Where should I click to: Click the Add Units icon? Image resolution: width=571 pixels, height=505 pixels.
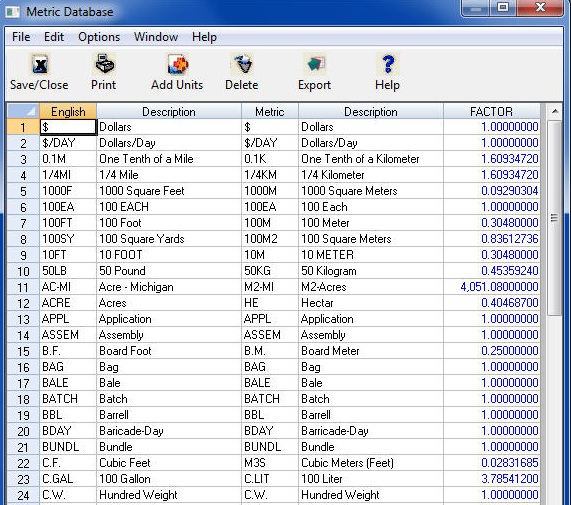(x=178, y=64)
